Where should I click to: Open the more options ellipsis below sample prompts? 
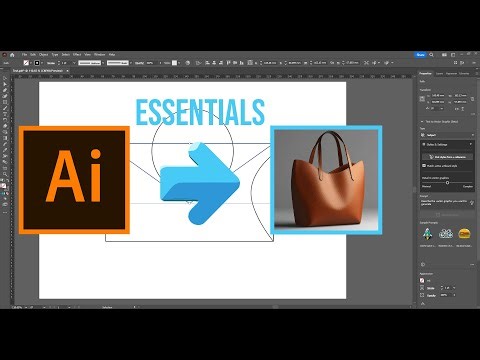click(472, 264)
